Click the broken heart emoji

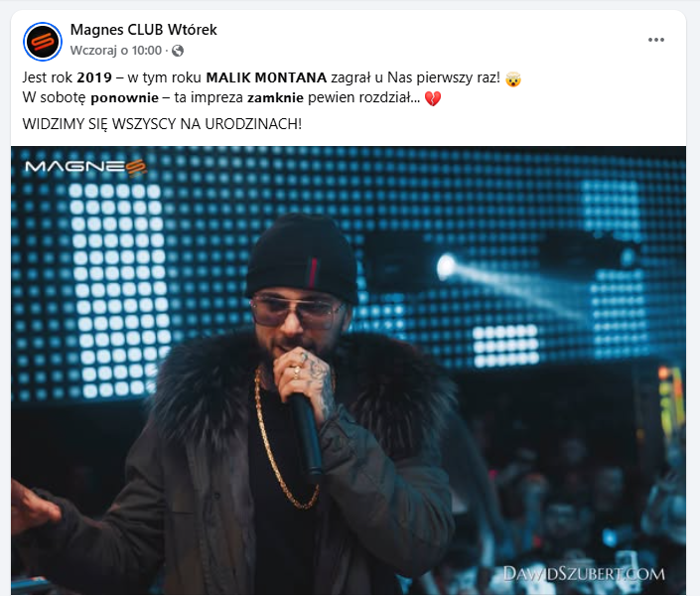click(x=432, y=98)
